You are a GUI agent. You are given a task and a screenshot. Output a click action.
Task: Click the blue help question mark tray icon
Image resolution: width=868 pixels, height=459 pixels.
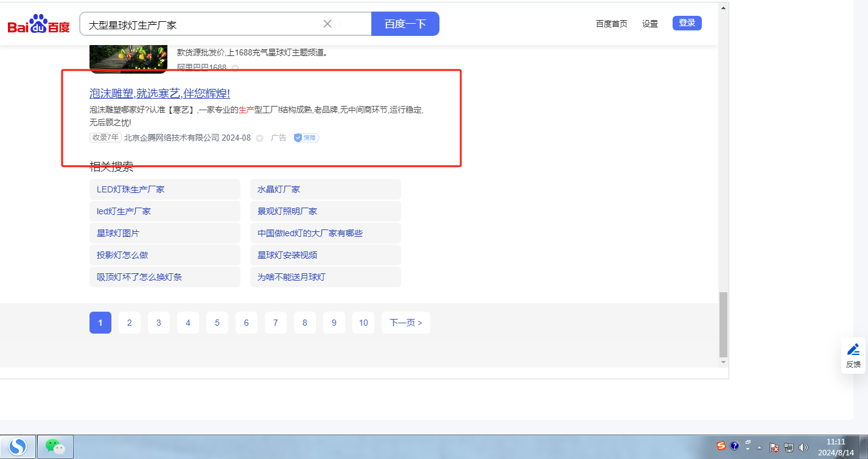pos(735,446)
